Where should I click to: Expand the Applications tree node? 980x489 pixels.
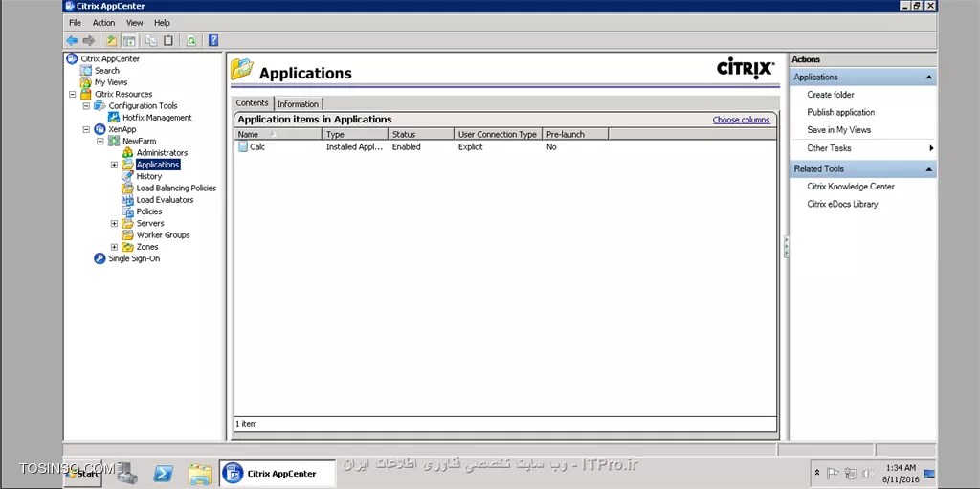pyautogui.click(x=114, y=165)
